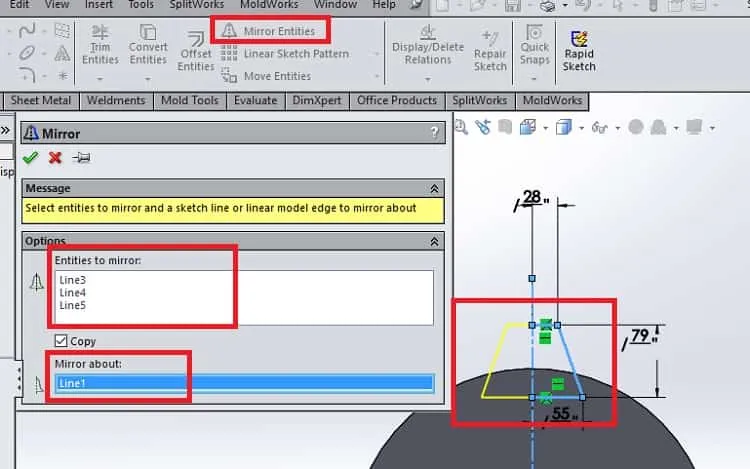Screen dimensions: 750x469
Task: Activate the Offset Entities tool
Action: pos(196,52)
